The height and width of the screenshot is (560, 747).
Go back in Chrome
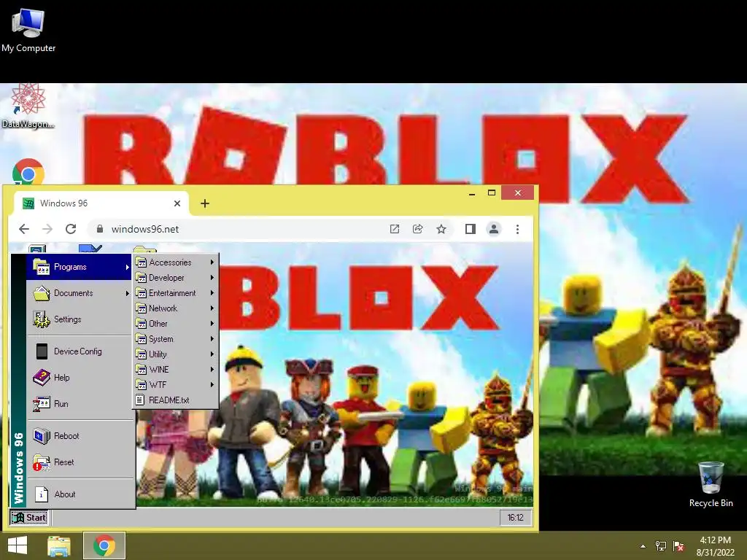[x=24, y=229]
